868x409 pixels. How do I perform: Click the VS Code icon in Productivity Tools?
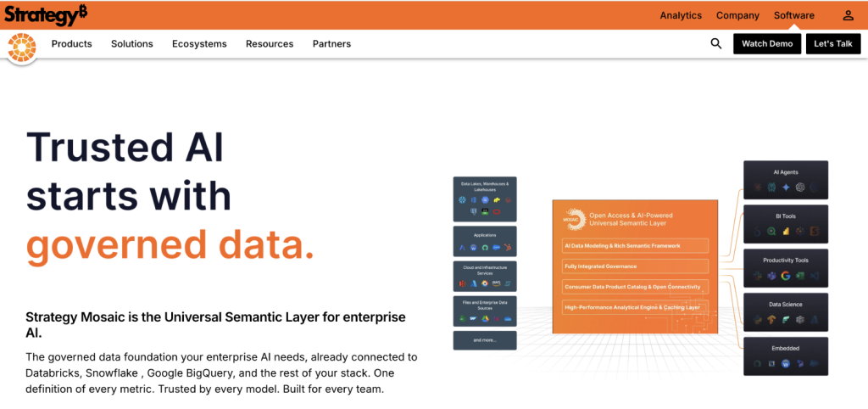815,276
